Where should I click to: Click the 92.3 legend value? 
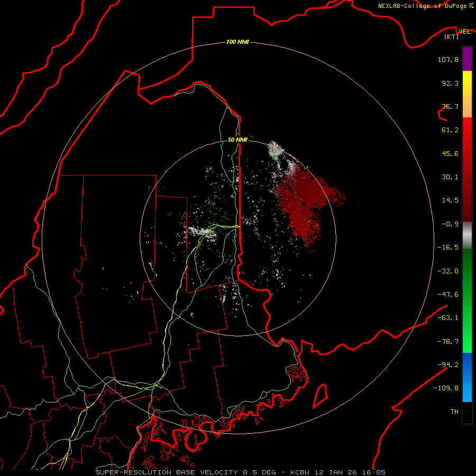(x=450, y=83)
